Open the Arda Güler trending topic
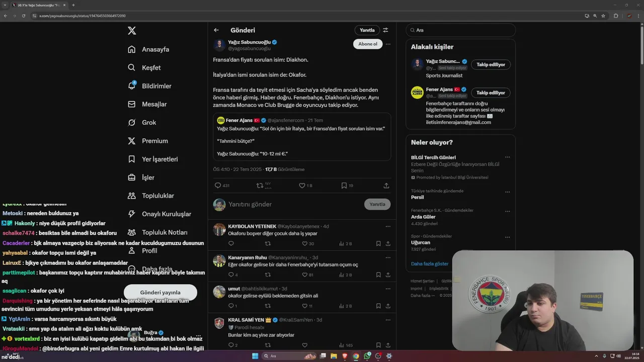The image size is (644, 362). point(423,217)
